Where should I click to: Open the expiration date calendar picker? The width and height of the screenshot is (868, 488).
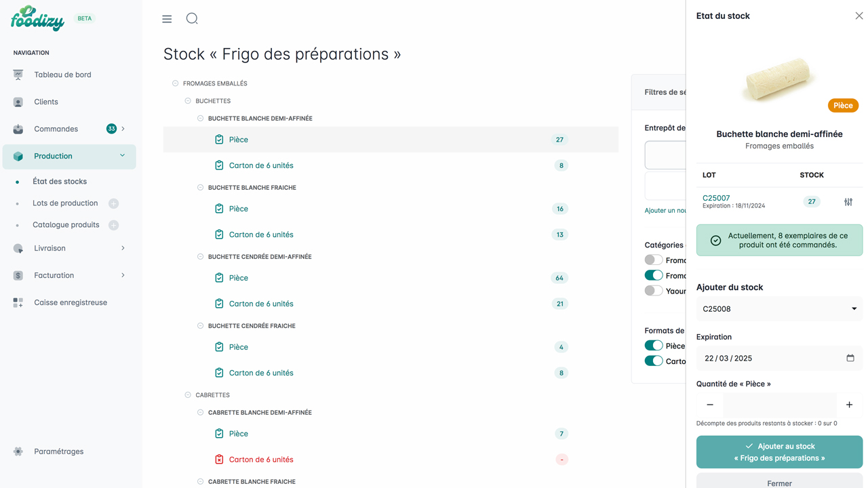(850, 359)
